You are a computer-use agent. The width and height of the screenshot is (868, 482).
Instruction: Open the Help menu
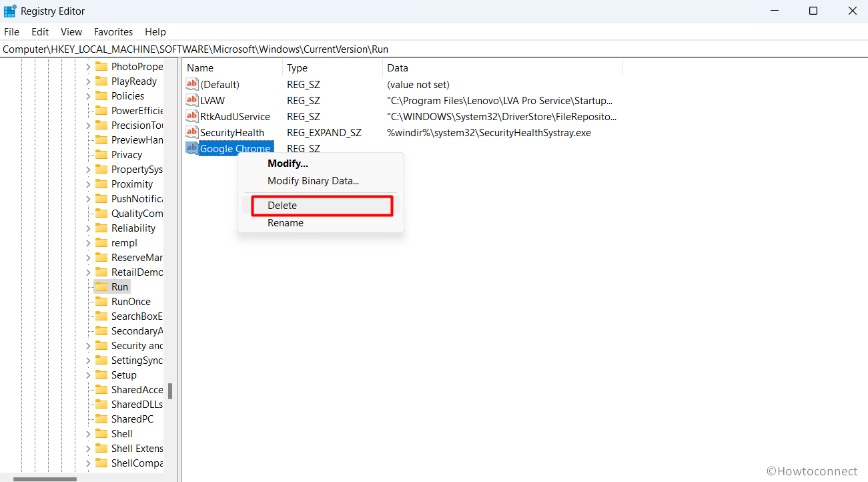click(x=155, y=31)
